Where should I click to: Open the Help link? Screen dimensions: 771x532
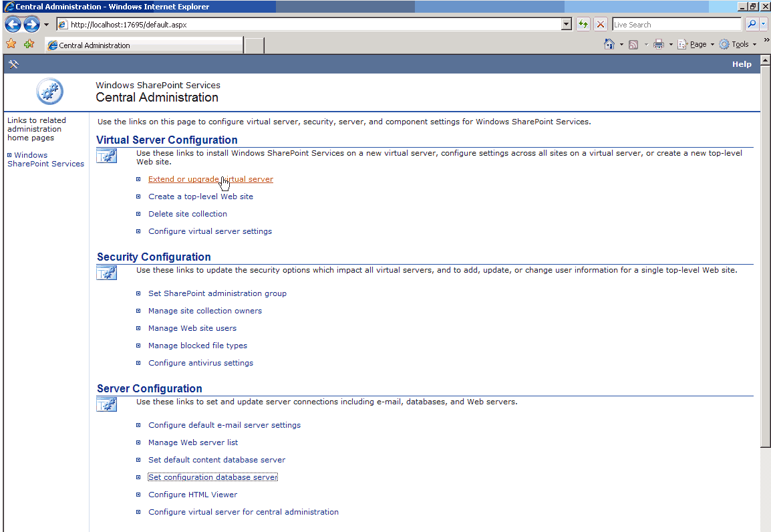(742, 64)
